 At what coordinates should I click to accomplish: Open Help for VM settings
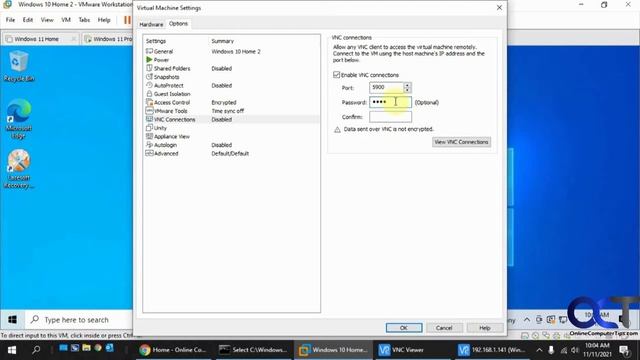tap(484, 328)
